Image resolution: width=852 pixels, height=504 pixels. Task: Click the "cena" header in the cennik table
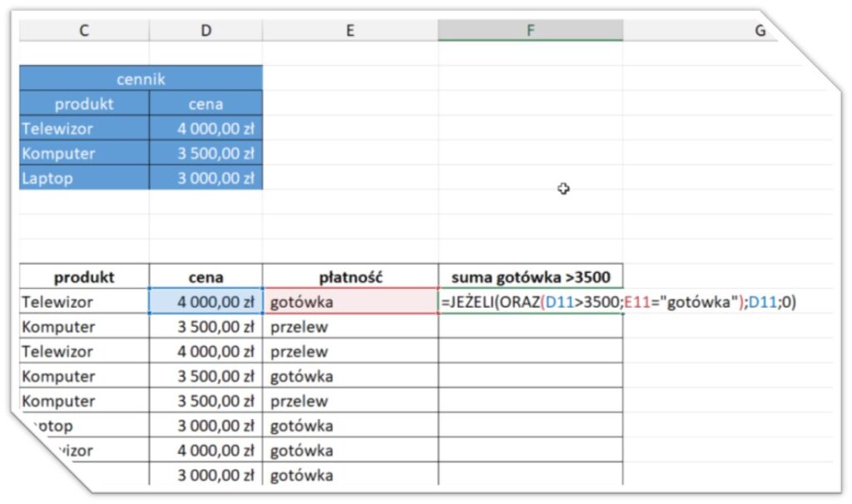point(205,104)
